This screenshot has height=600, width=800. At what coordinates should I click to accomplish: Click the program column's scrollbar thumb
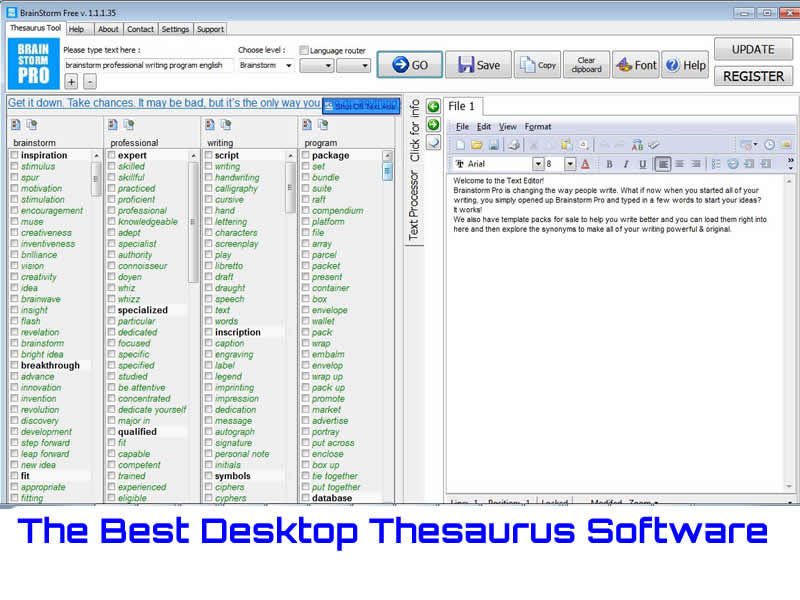coord(388,171)
